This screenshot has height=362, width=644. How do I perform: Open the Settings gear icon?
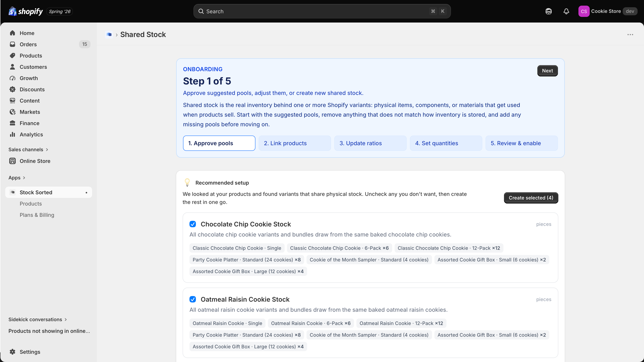pos(12,352)
